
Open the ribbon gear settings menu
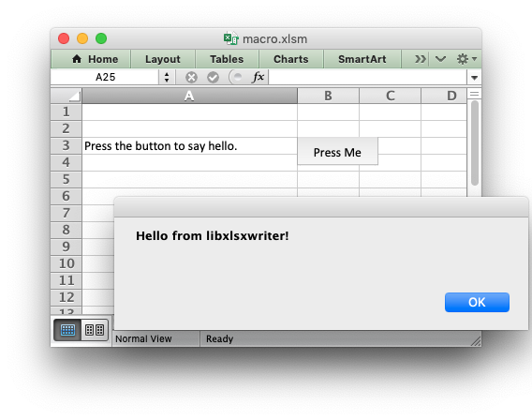[x=466, y=59]
